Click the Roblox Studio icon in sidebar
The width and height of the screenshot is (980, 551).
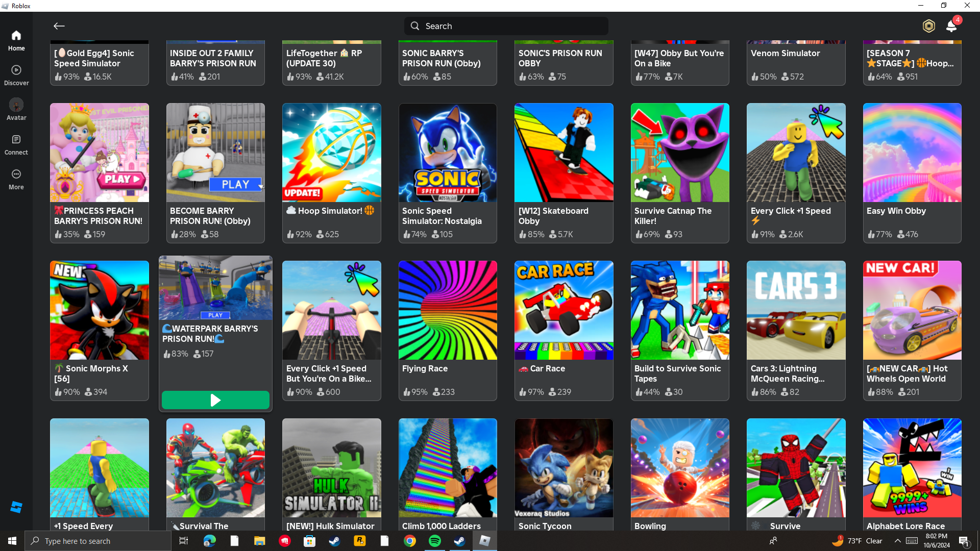[x=16, y=507]
